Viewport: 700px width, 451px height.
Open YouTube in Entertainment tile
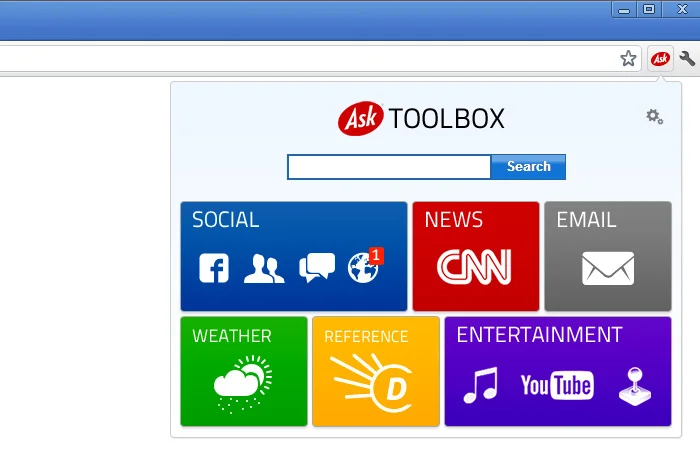point(557,385)
